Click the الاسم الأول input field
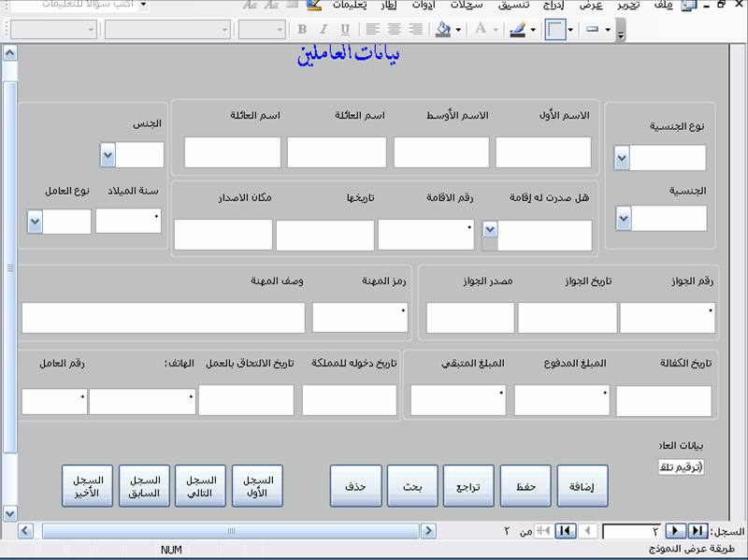The width and height of the screenshot is (748, 560). click(543, 152)
